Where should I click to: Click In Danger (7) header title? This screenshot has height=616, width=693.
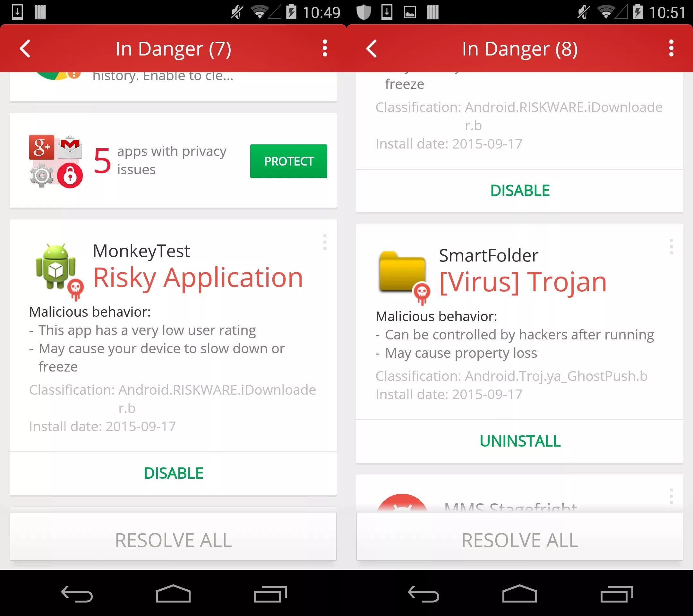[x=173, y=48]
